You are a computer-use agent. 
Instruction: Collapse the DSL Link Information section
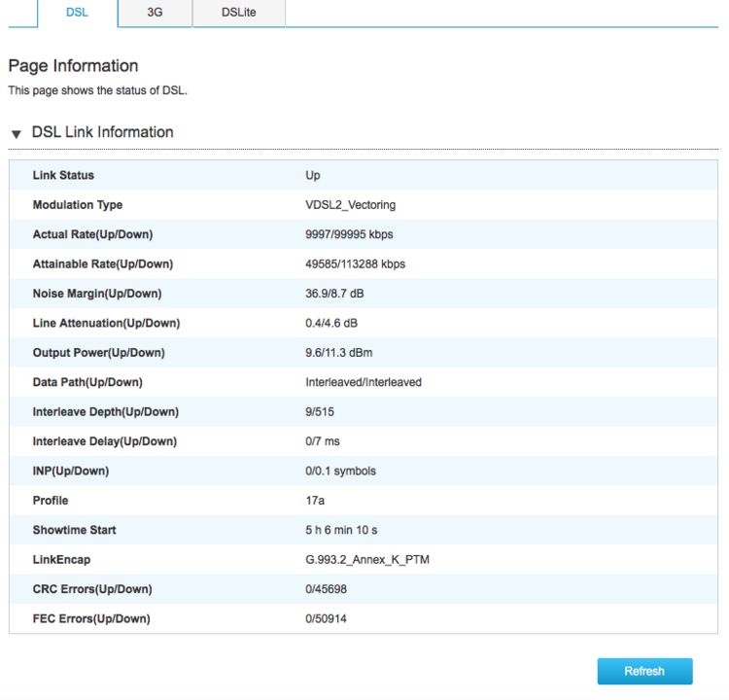click(17, 134)
